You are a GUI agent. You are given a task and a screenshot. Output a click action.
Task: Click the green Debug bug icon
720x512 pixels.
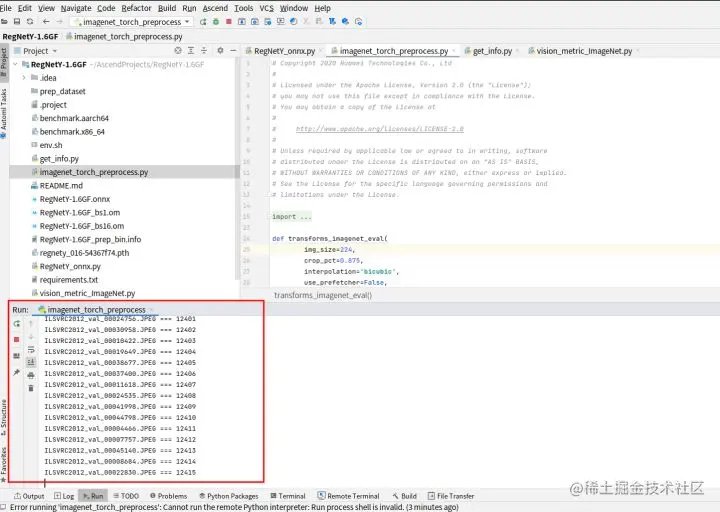coord(216,22)
